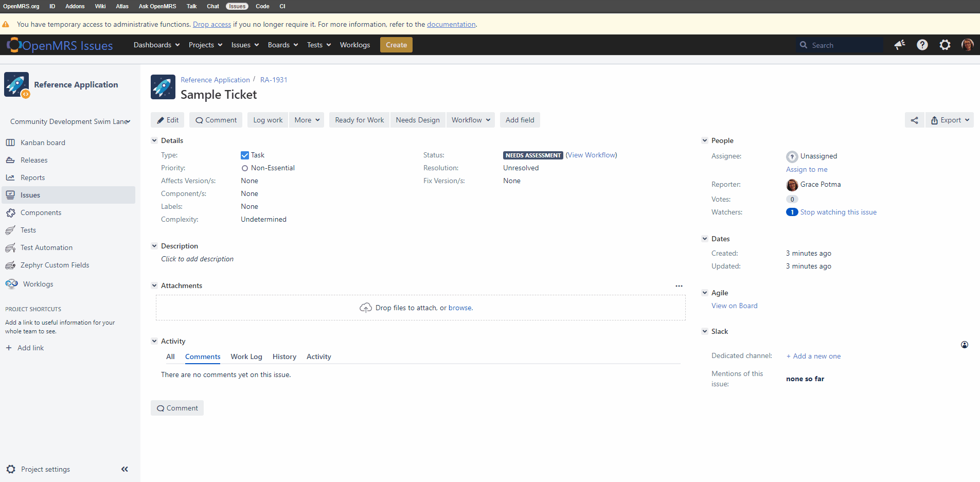This screenshot has height=482, width=980.
Task: Open the administration gear menu
Action: point(945,45)
